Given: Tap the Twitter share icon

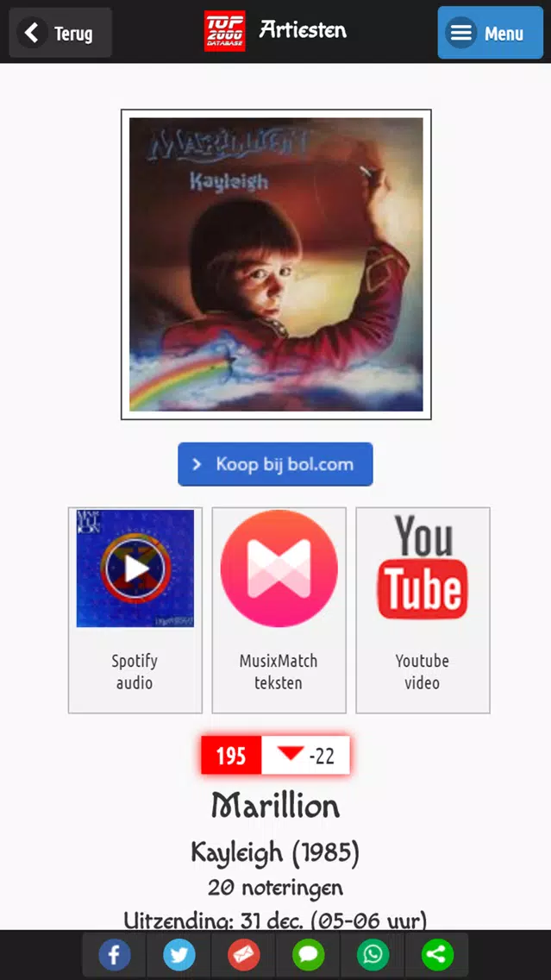Looking at the screenshot, I should pos(178,955).
